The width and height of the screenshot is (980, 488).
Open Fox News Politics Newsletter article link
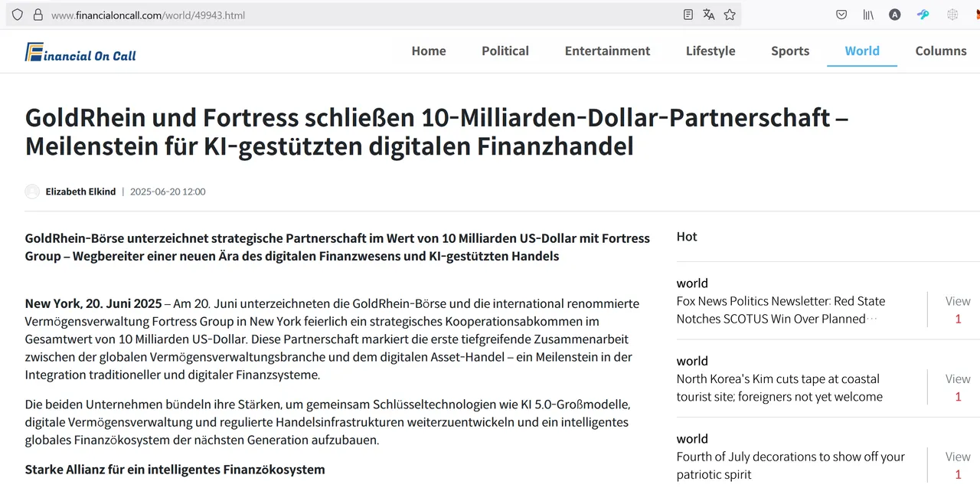(781, 310)
